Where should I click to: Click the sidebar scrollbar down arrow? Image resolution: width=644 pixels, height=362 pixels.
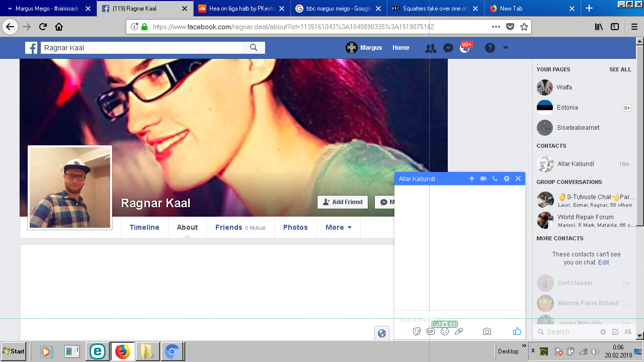(x=640, y=336)
